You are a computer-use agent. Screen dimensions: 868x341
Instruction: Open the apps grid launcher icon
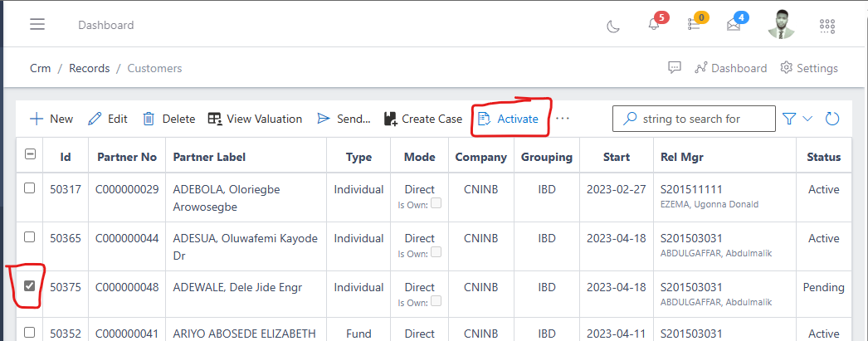coord(827,26)
